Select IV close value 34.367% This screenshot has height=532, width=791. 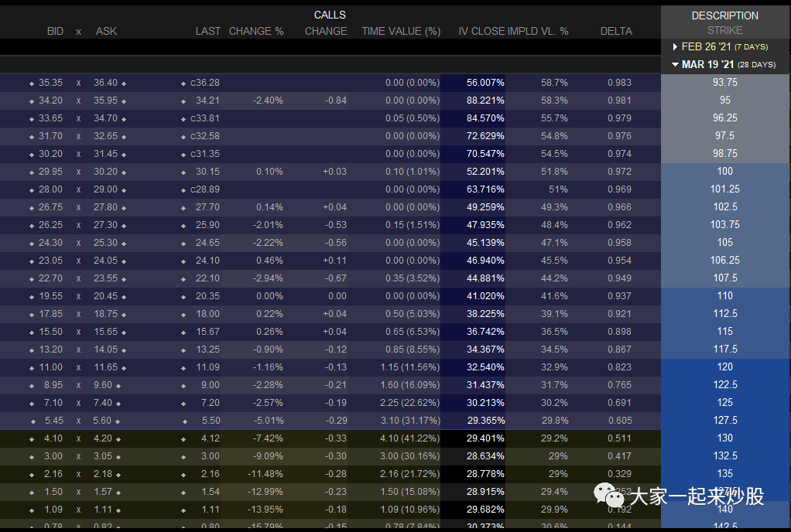pyautogui.click(x=485, y=350)
